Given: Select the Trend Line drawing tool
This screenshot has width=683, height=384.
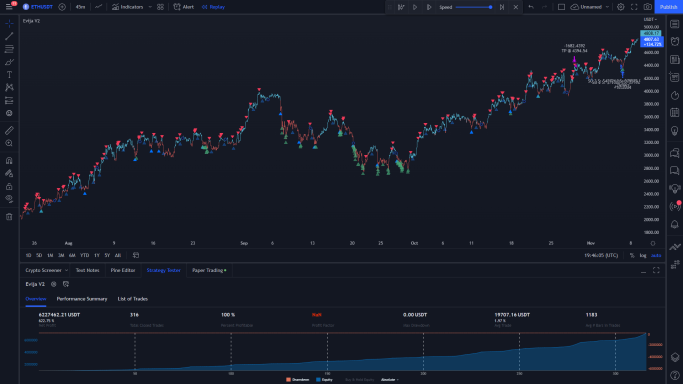Looking at the screenshot, I should point(9,36).
